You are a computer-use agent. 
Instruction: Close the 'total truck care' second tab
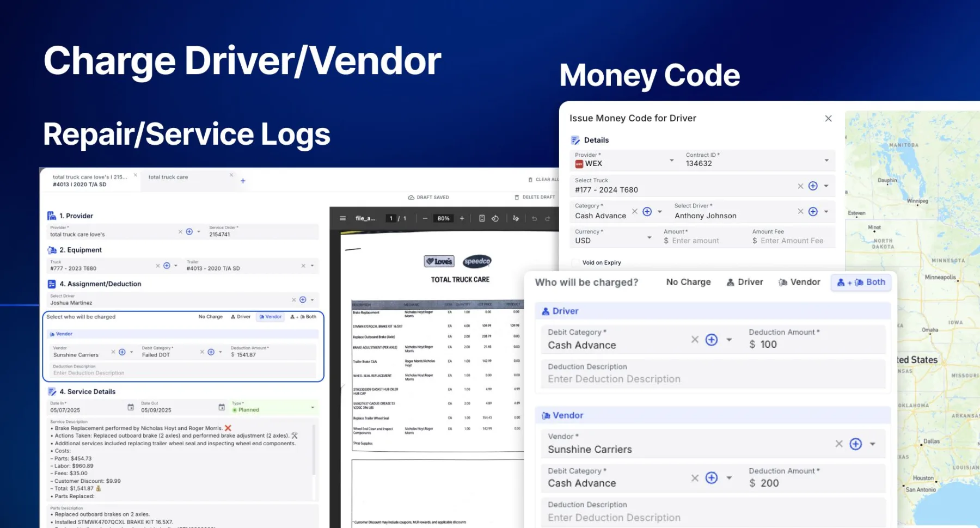point(231,175)
